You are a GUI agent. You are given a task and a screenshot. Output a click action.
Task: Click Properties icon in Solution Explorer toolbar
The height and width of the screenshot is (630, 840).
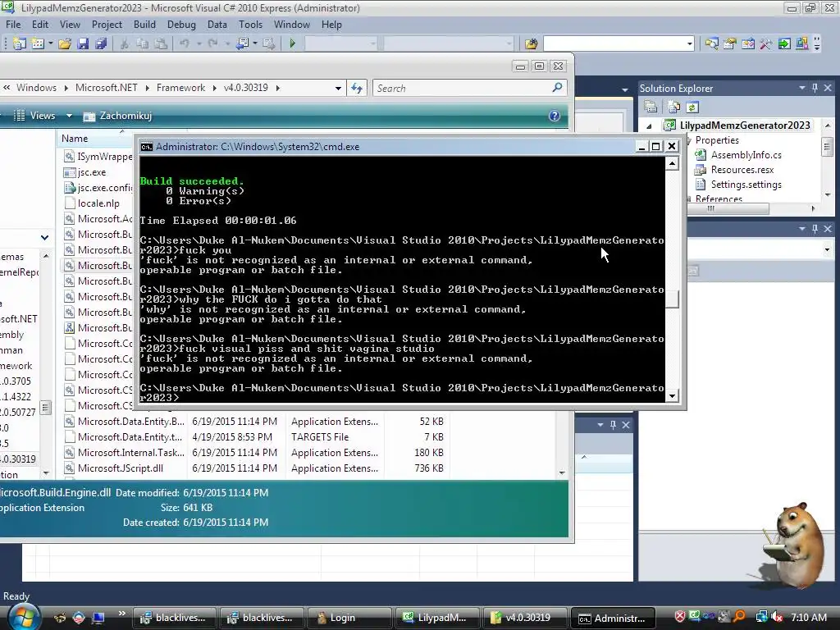pos(651,107)
